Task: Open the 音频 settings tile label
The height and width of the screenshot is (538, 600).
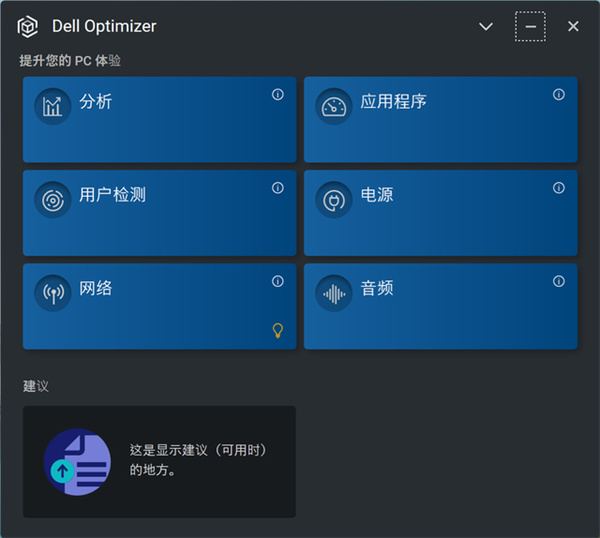Action: [377, 289]
